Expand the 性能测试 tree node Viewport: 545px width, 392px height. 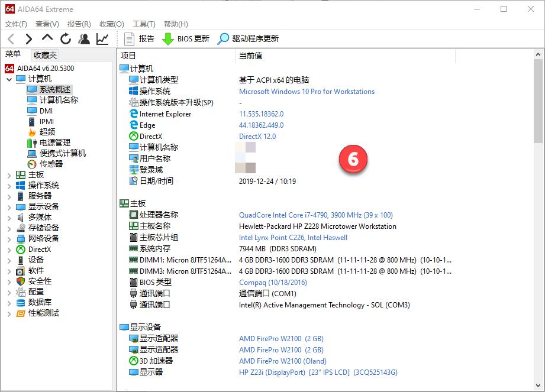click(x=9, y=314)
